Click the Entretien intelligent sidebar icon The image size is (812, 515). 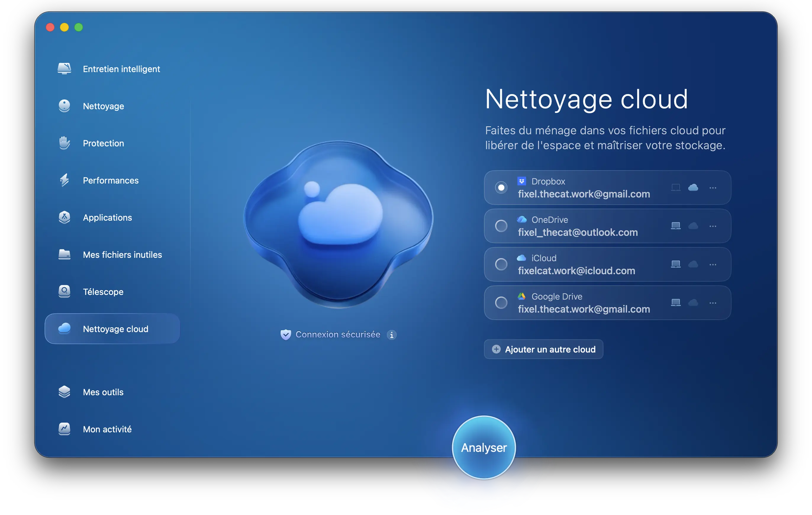[x=64, y=68]
